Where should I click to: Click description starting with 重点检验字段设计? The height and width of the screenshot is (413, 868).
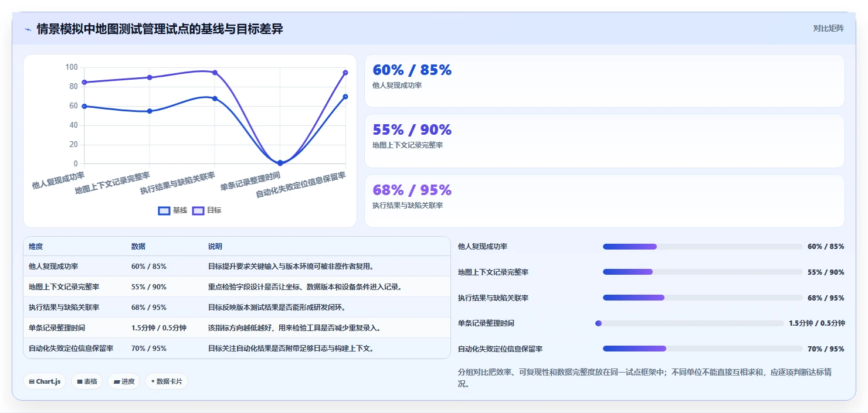[x=305, y=286]
